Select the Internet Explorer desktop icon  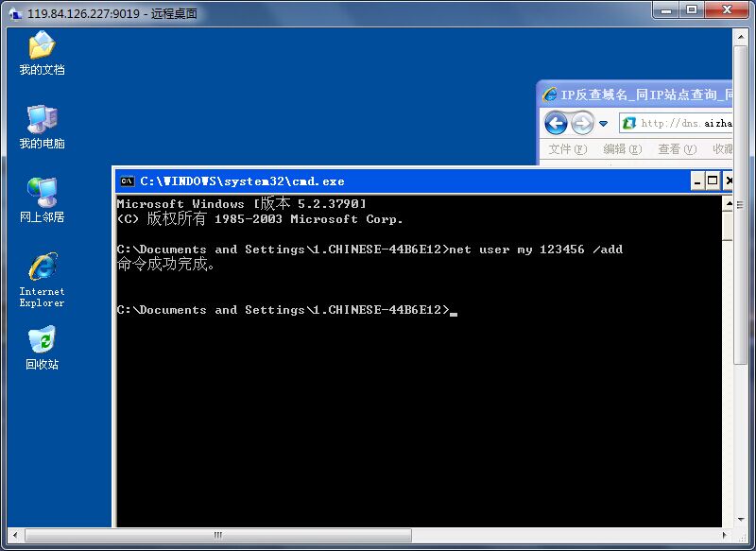[42, 280]
